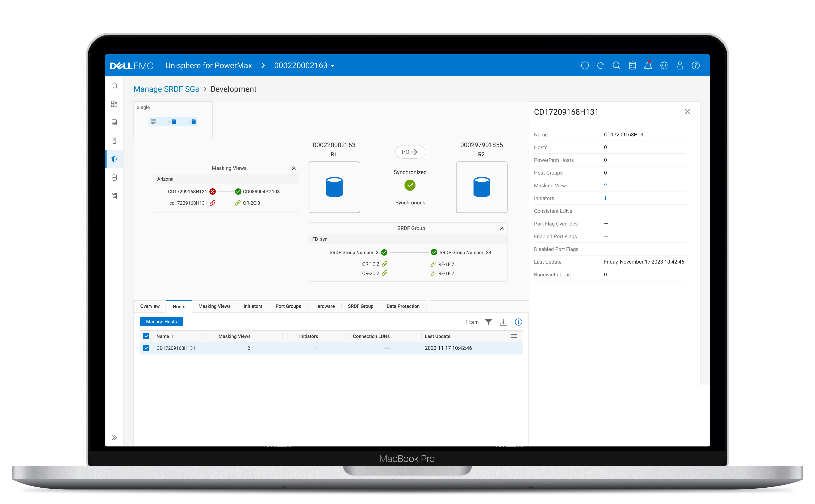The image size is (815, 504).
Task: Click the refresh icon in header
Action: (601, 66)
